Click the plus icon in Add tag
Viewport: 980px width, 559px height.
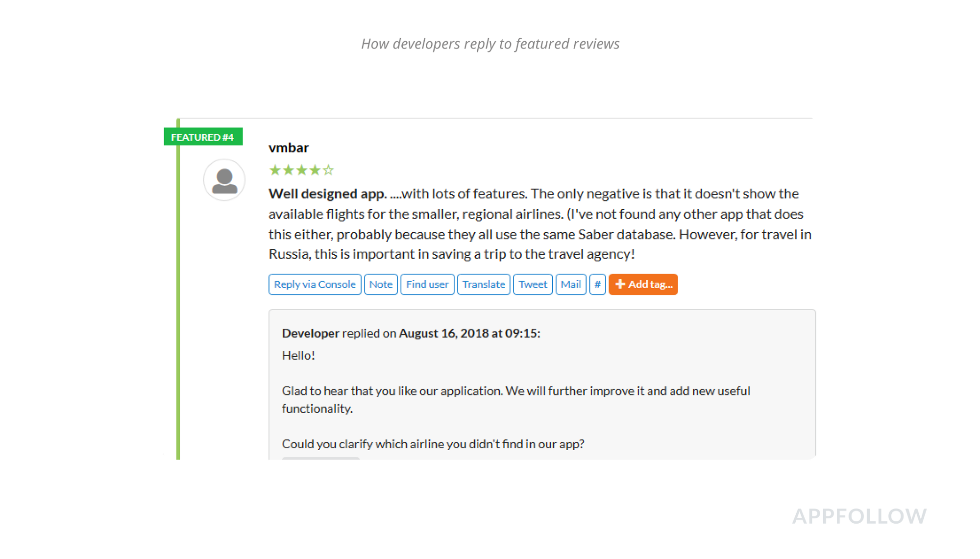tap(620, 284)
